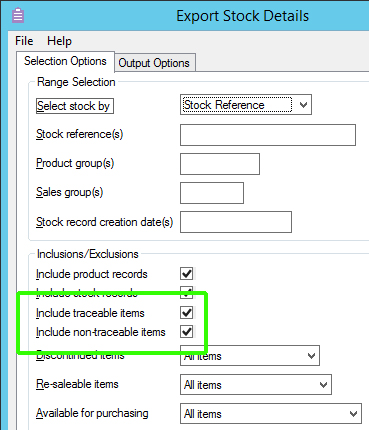
Task: Uncheck Include traceable items checkbox
Action: click(187, 313)
